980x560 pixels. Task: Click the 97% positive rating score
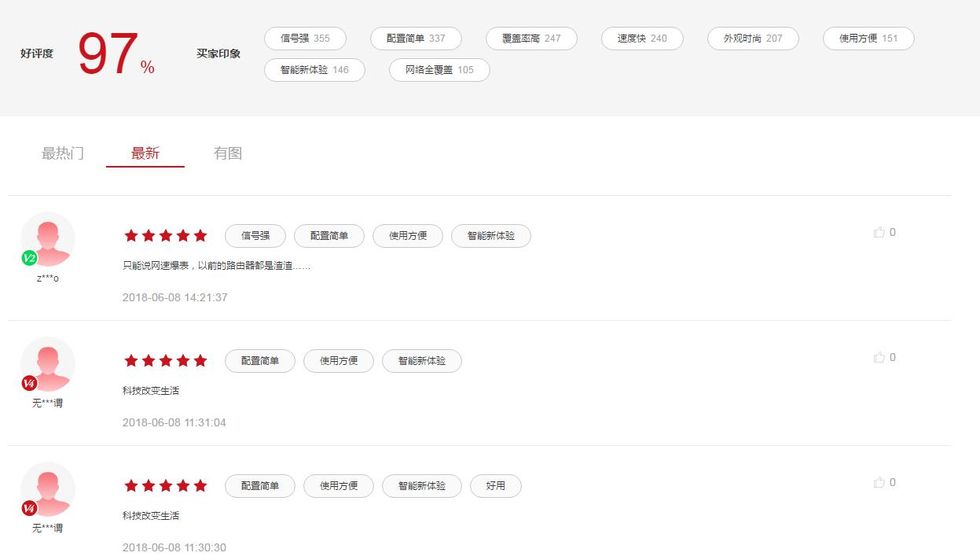pyautogui.click(x=116, y=55)
